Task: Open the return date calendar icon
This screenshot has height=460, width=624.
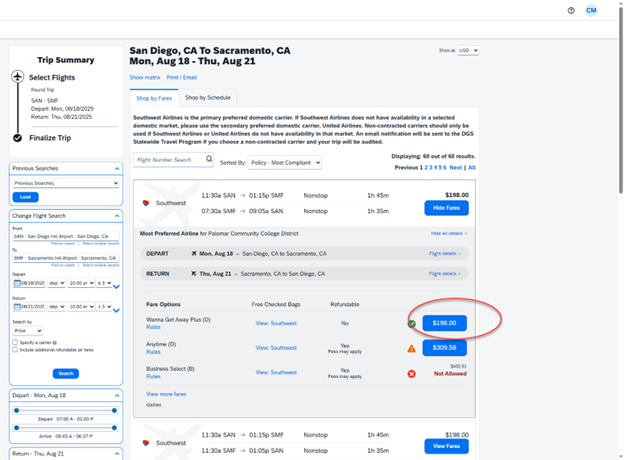Action: [x=17, y=306]
